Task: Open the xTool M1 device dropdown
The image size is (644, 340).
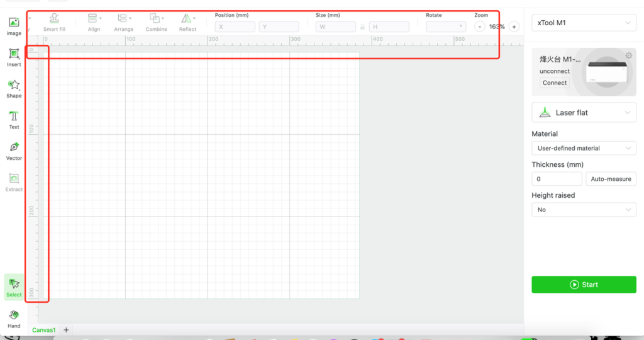Action: 584,23
